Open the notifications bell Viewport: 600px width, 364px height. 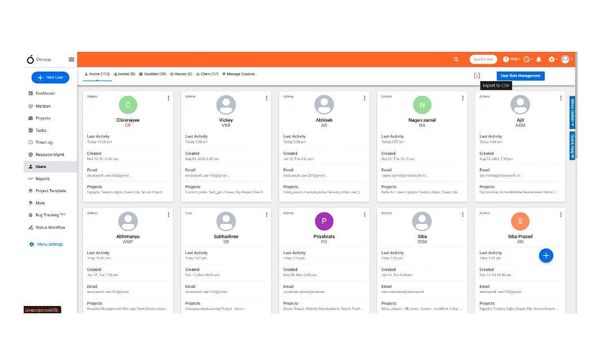(x=539, y=59)
